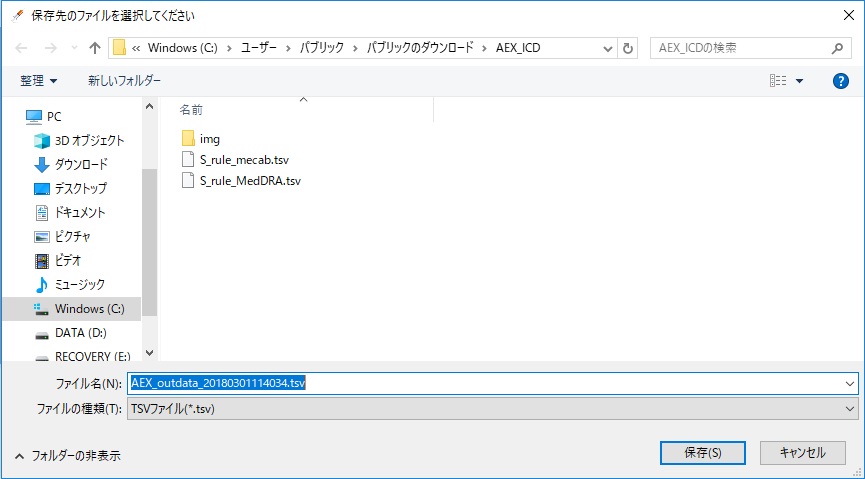The image size is (865, 479).
Task: Select the file S_rule_mecab.tsv
Action: [x=244, y=160]
